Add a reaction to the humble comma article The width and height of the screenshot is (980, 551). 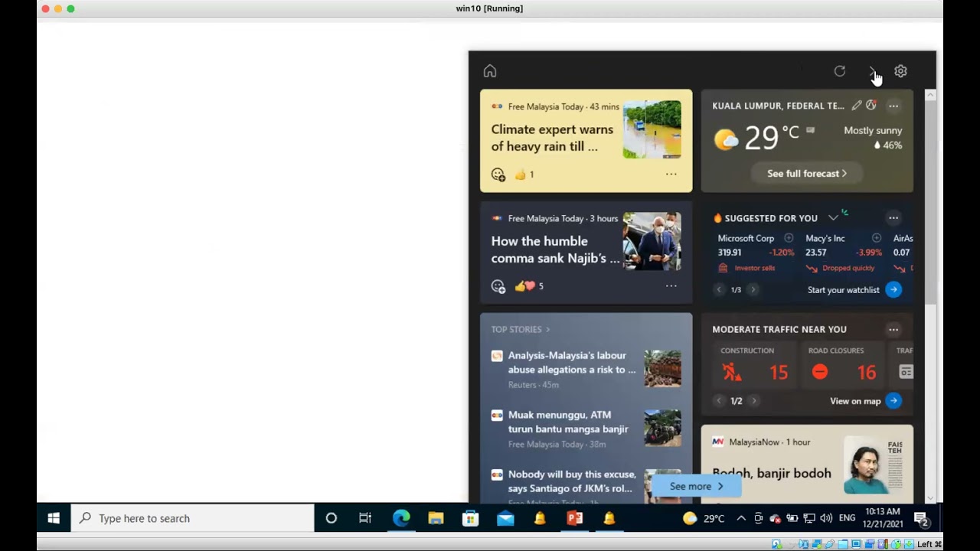coord(498,286)
